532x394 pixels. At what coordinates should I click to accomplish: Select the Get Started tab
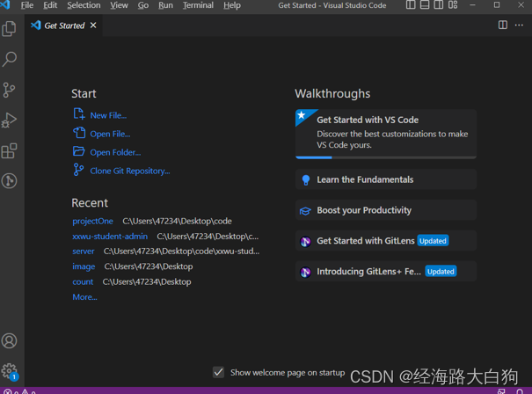[64, 26]
